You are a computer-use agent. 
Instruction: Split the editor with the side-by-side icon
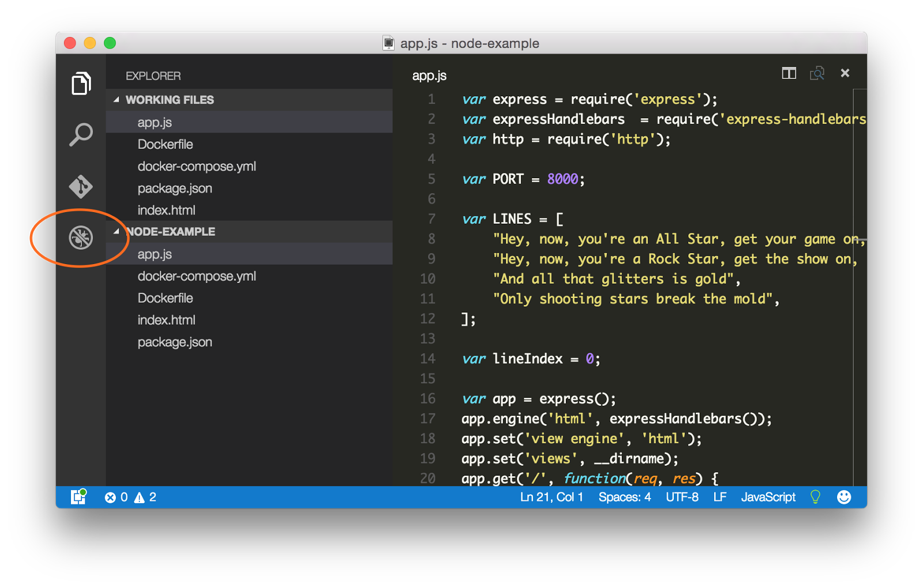[x=789, y=73]
